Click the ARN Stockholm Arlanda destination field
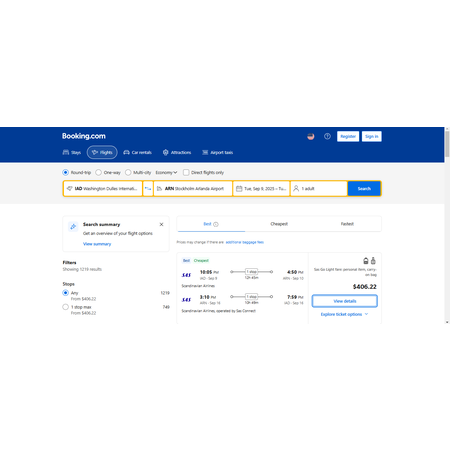The width and height of the screenshot is (450, 450). pos(193,189)
